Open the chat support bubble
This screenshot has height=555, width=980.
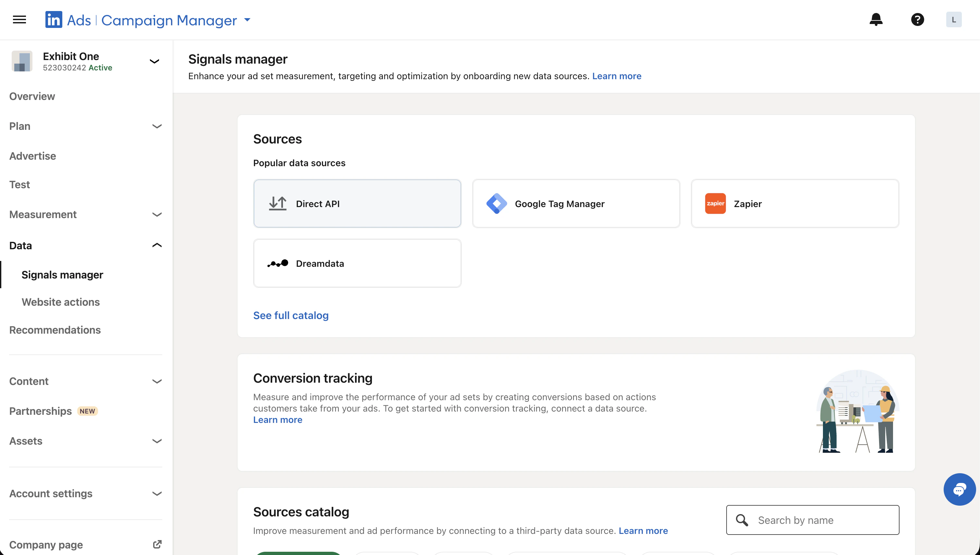pos(960,489)
